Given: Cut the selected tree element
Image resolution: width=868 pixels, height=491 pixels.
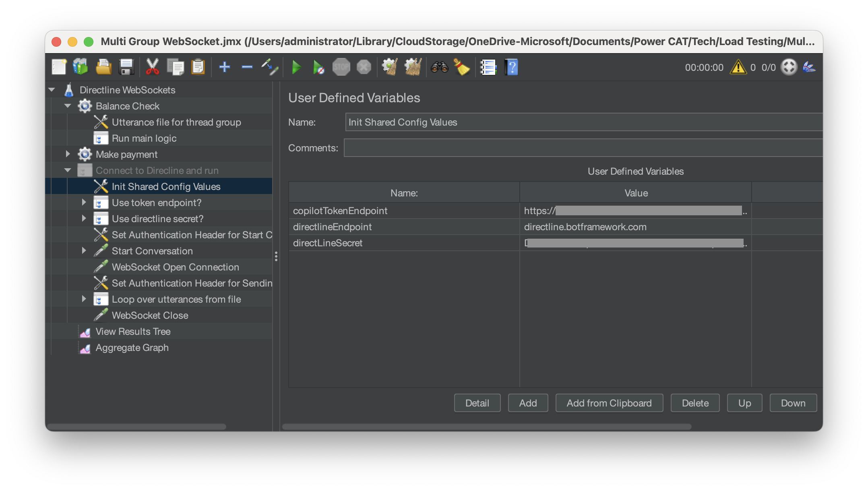Looking at the screenshot, I should (x=152, y=67).
